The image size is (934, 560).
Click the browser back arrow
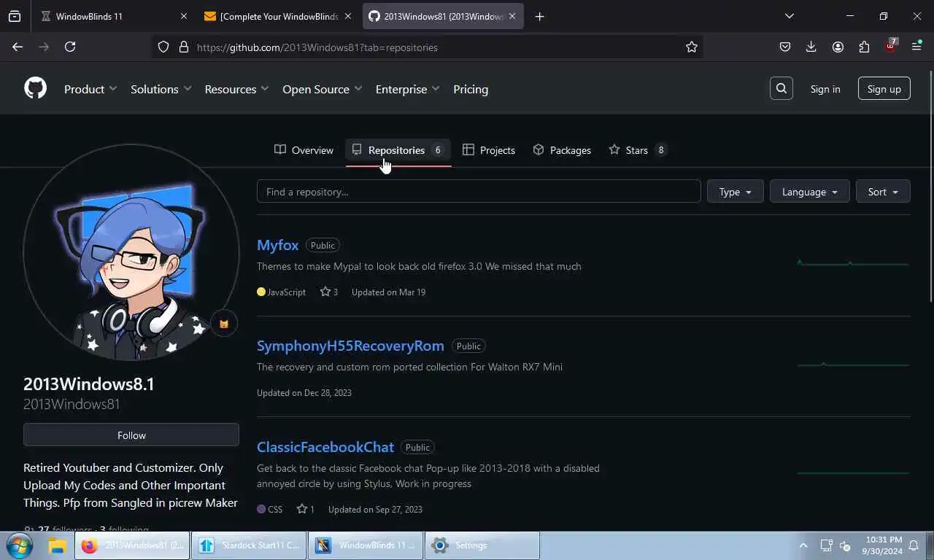click(x=18, y=47)
